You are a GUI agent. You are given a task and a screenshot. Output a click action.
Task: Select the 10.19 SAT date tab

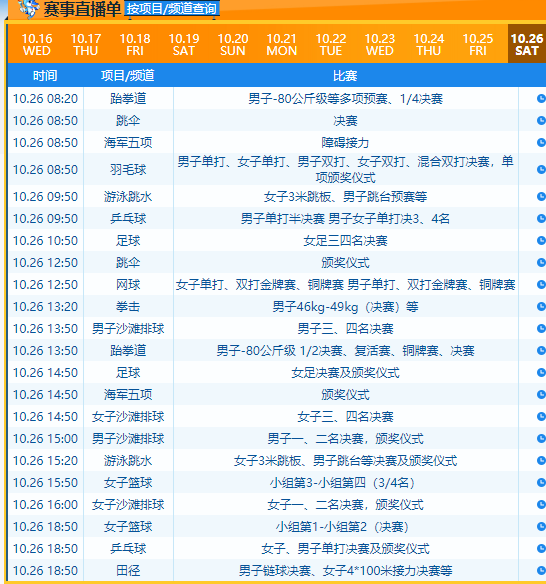coord(184,44)
